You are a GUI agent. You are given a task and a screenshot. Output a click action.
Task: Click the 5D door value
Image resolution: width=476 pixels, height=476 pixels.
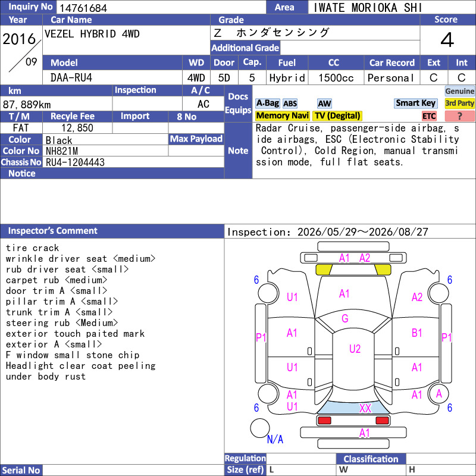pyautogui.click(x=224, y=78)
